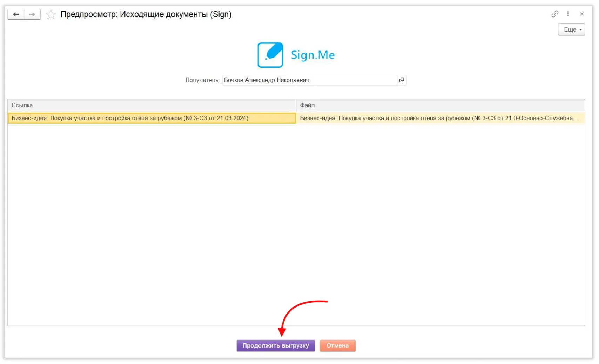
Task: Sort by the Файл column header
Action: (x=440, y=105)
